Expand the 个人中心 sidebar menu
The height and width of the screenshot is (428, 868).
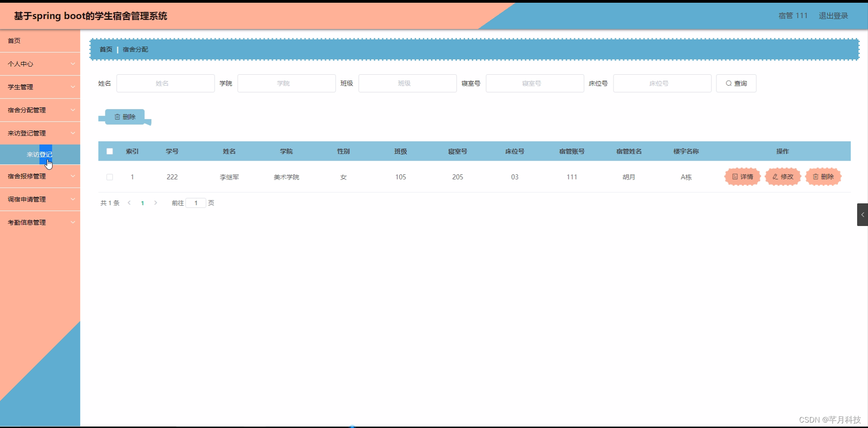point(40,64)
